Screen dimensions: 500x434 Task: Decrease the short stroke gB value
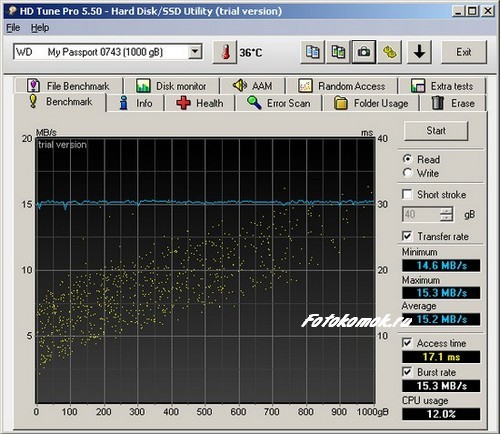pos(446,218)
